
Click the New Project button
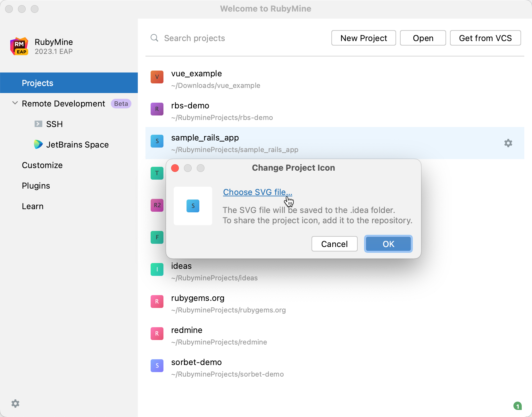click(x=363, y=38)
